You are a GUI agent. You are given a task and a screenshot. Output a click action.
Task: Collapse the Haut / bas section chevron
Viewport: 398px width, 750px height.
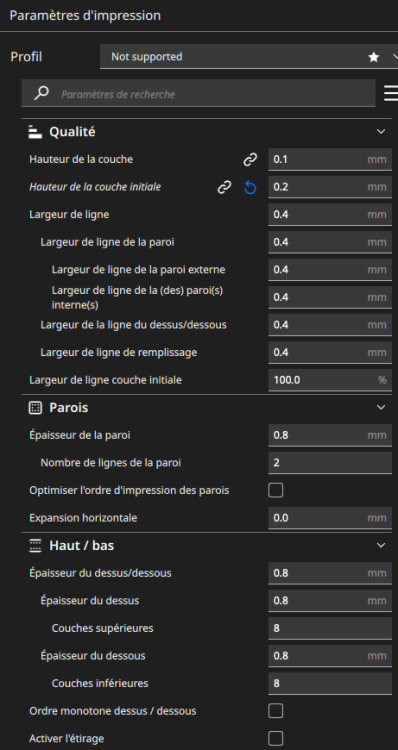point(381,545)
